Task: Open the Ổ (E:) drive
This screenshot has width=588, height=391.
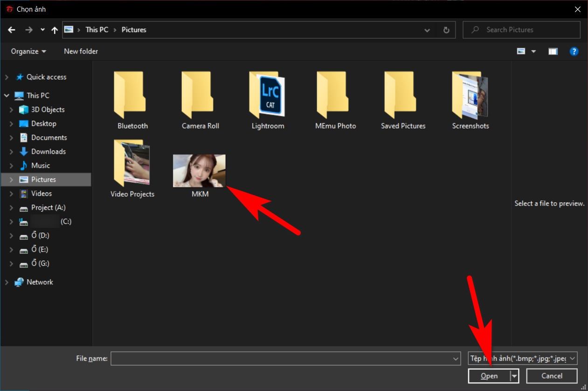Action: click(40, 249)
